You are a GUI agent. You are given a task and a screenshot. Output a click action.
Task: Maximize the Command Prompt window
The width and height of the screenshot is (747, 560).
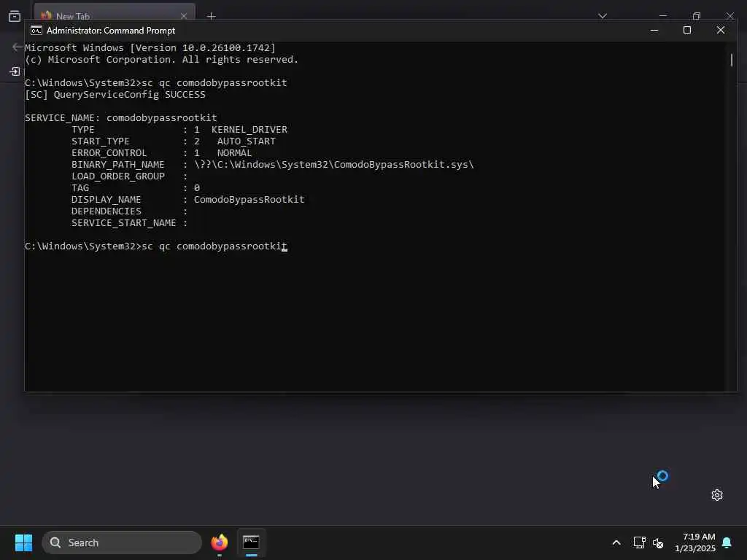tap(687, 31)
